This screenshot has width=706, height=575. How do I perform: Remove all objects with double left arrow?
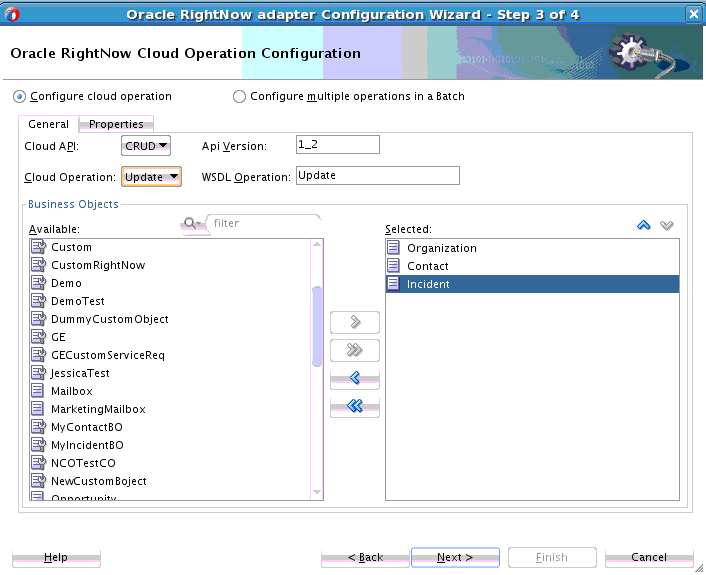[355, 406]
